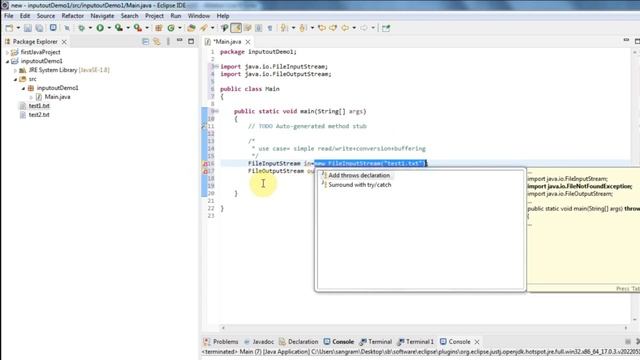Click error marker on line 16
This screenshot has height=360, width=640.
(205, 163)
